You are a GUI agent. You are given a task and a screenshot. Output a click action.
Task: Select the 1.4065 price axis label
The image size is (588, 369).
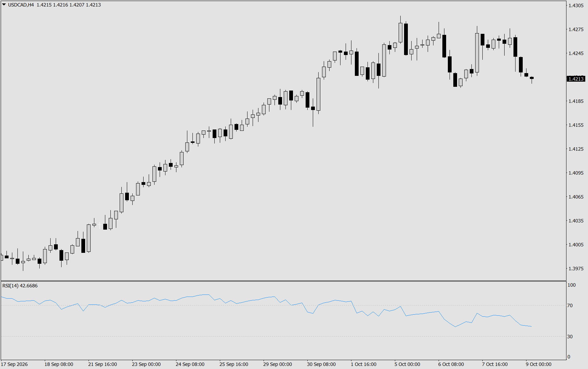pyautogui.click(x=576, y=197)
